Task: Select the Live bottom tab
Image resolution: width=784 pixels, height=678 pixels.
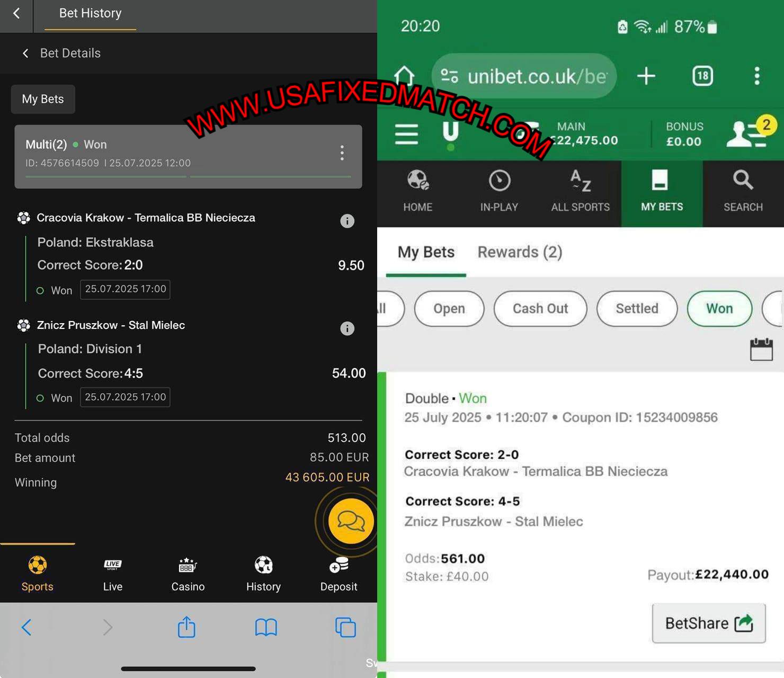Action: point(112,574)
